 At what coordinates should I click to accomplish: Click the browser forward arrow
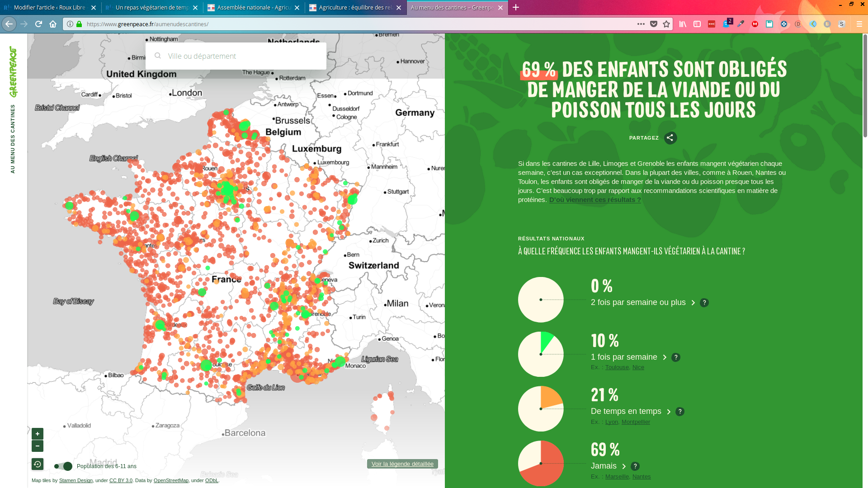click(24, 24)
